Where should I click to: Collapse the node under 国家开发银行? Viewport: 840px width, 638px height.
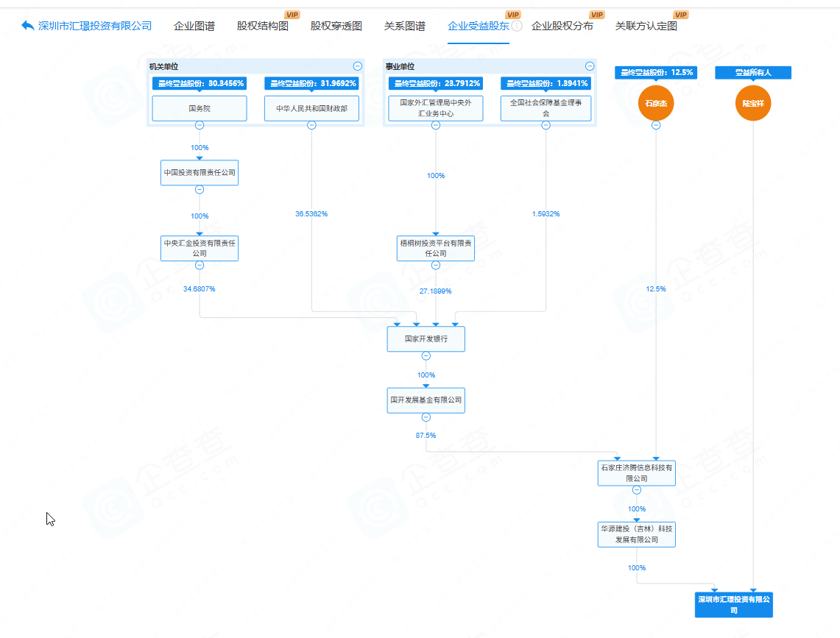426,355
